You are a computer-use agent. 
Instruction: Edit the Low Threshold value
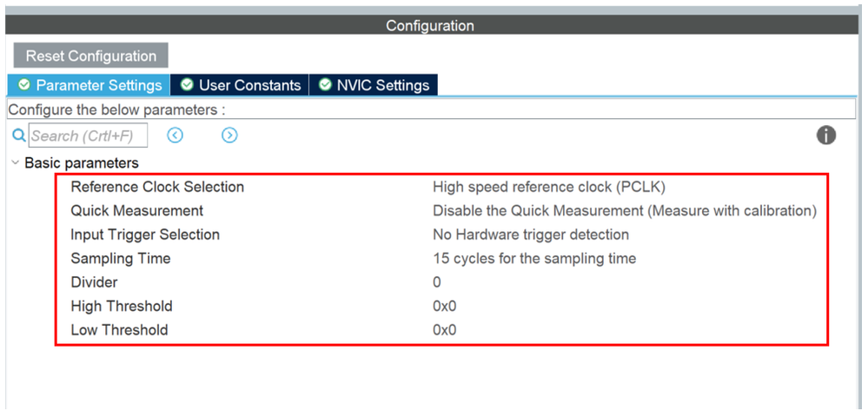coord(444,330)
